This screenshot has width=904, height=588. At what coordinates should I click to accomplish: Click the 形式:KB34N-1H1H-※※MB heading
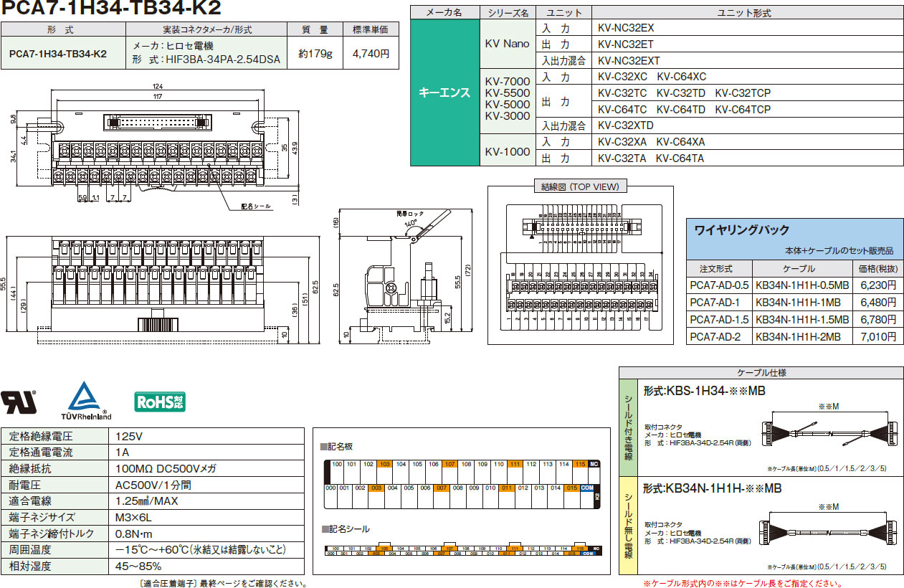[x=713, y=488]
